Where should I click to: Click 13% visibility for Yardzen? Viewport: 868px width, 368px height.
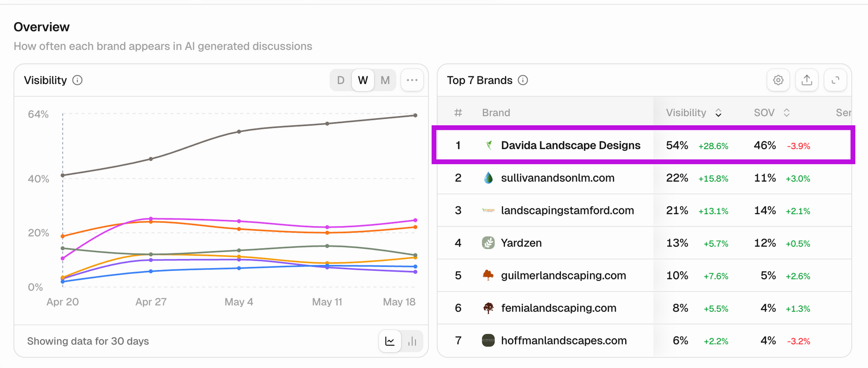(x=677, y=243)
